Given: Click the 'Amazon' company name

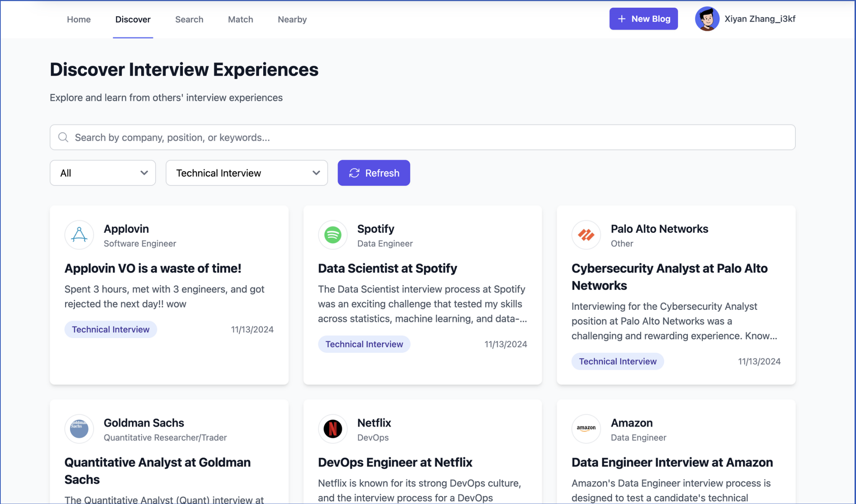Looking at the screenshot, I should click(x=632, y=422).
